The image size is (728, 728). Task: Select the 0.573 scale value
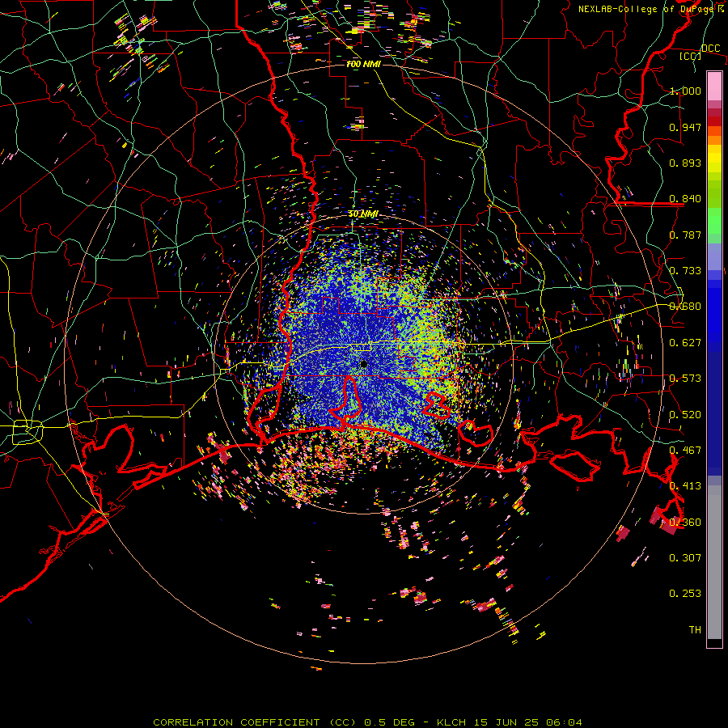[x=685, y=379]
